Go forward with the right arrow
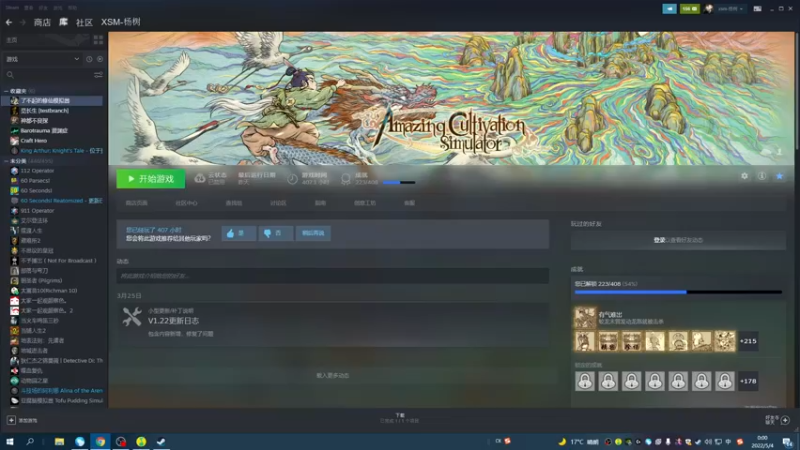 pos(22,22)
